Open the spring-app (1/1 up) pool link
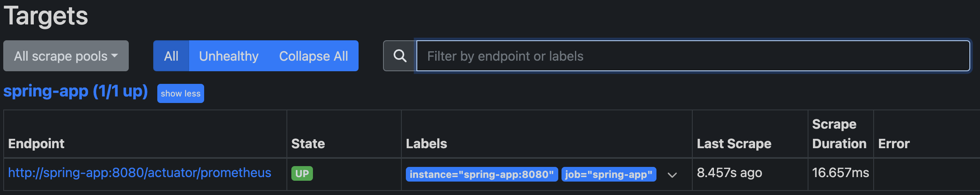This screenshot has width=980, height=195. 75,91
